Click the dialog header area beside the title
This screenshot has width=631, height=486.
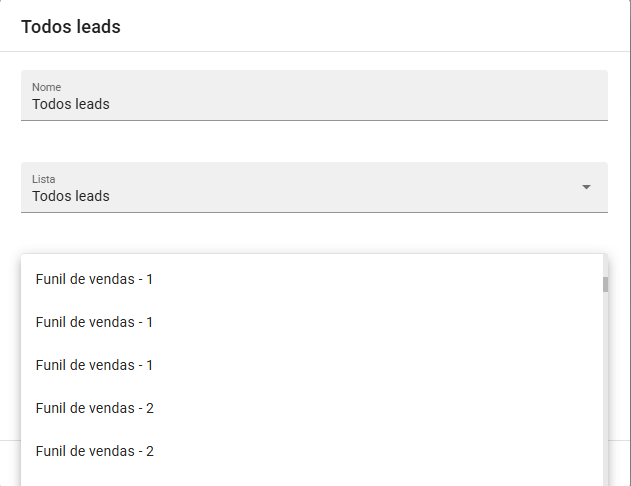(x=400, y=27)
